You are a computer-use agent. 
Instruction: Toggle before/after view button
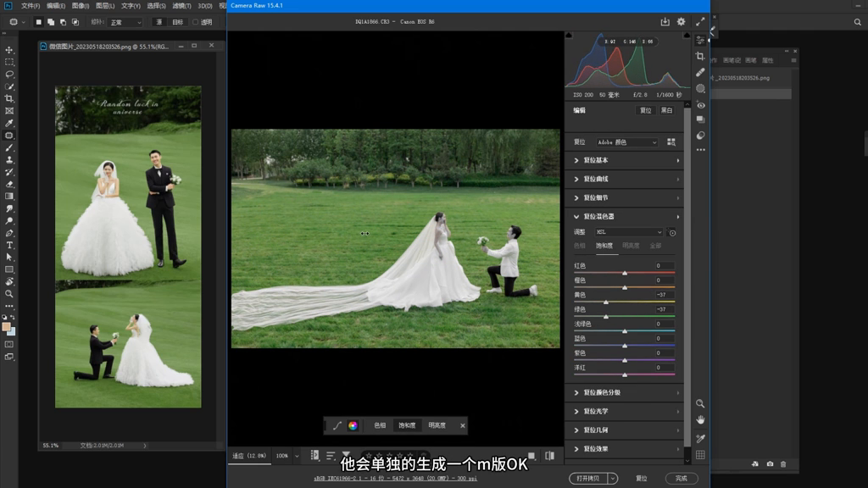(x=549, y=456)
